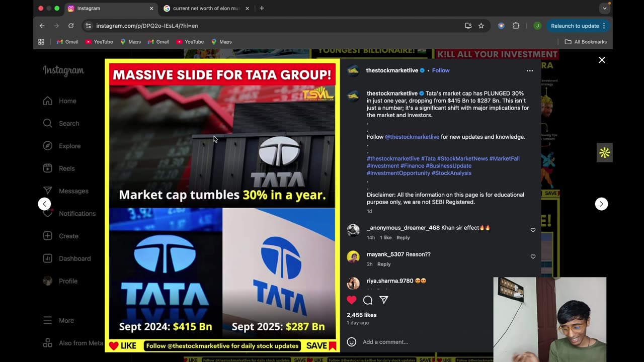The image size is (644, 362).
Task: Open Reels in sidebar
Action: coord(59,168)
